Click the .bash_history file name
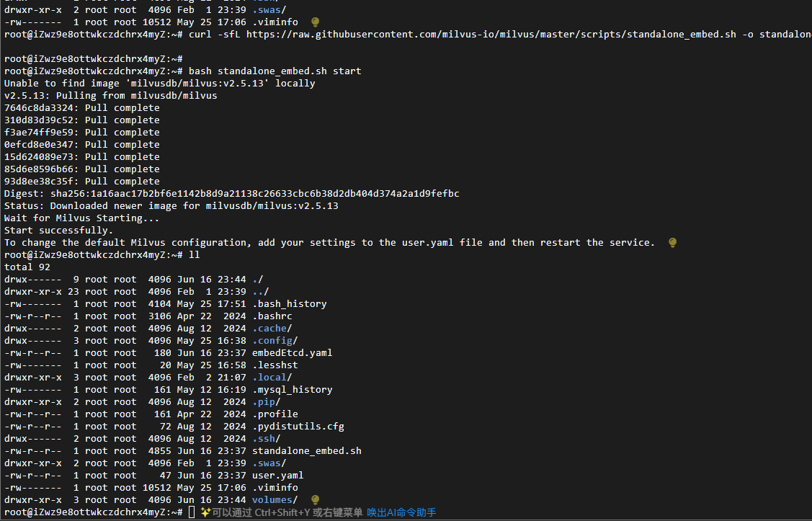This screenshot has width=812, height=521. [290, 304]
